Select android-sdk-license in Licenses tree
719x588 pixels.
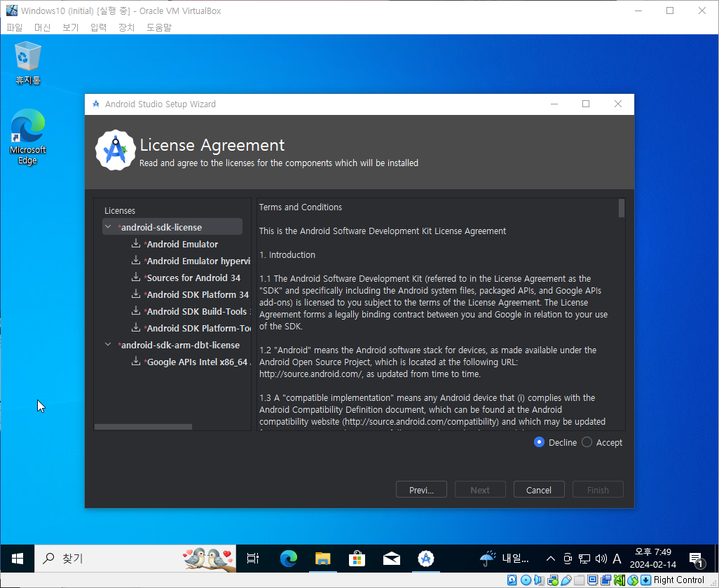pyautogui.click(x=172, y=226)
